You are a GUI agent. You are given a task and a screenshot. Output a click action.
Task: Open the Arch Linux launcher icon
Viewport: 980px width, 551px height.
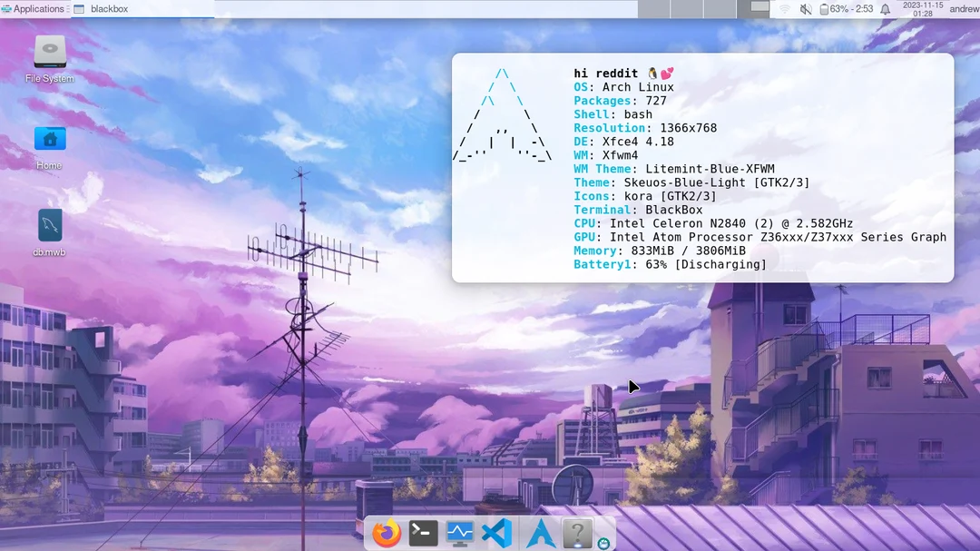tap(541, 534)
